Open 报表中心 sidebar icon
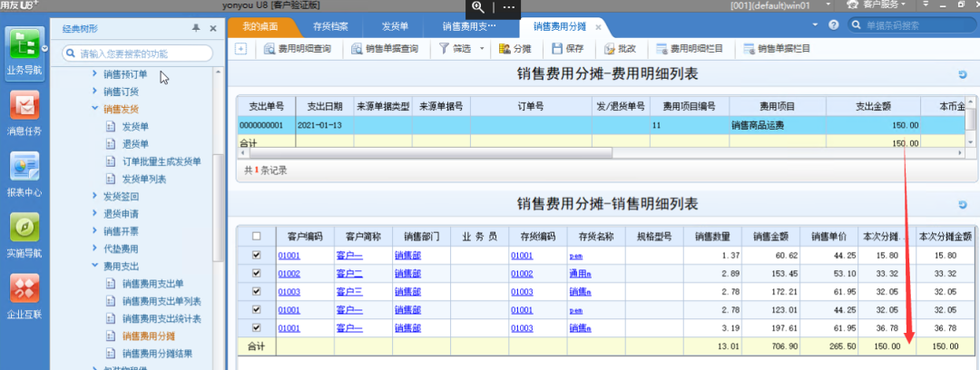980x370 pixels. click(24, 172)
